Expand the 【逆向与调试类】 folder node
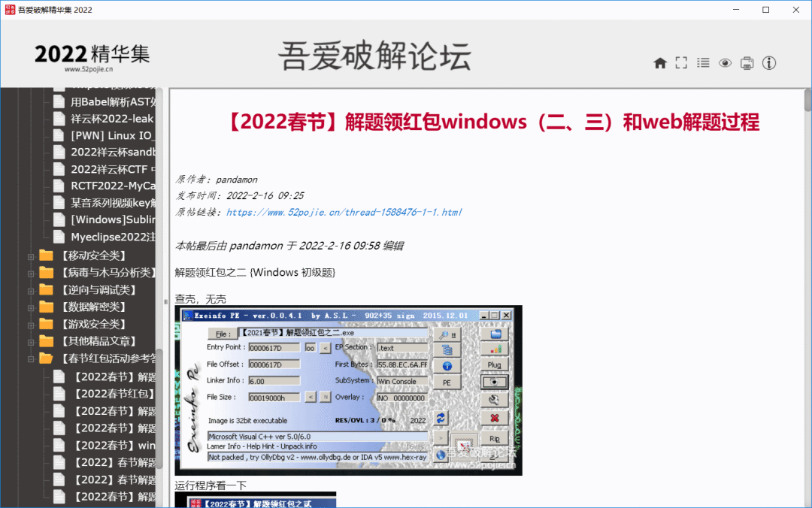 click(31, 291)
